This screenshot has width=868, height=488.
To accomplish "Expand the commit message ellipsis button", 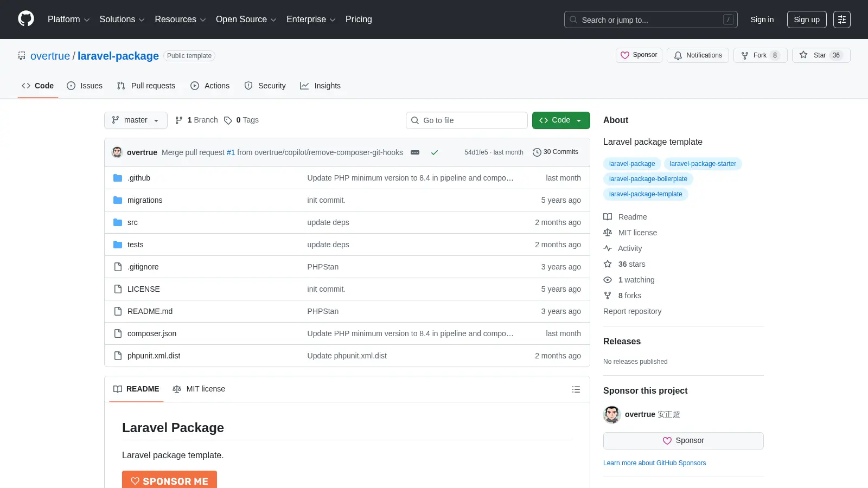I will (415, 152).
